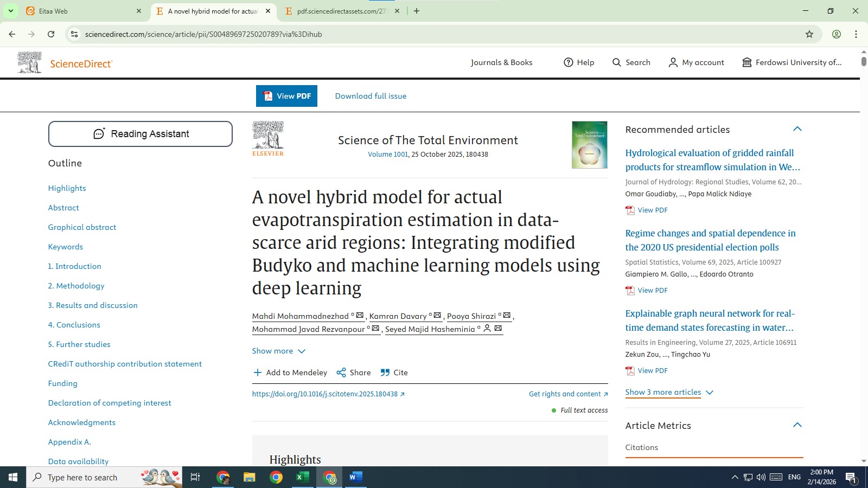The image size is (868, 488).
Task: Open Excel from the Windows taskbar
Action: click(302, 477)
